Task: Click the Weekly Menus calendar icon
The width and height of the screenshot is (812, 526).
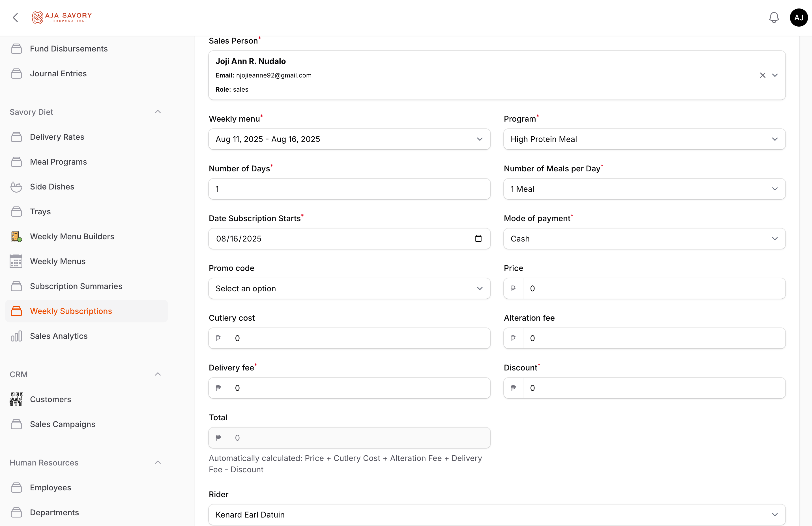Action: click(16, 261)
